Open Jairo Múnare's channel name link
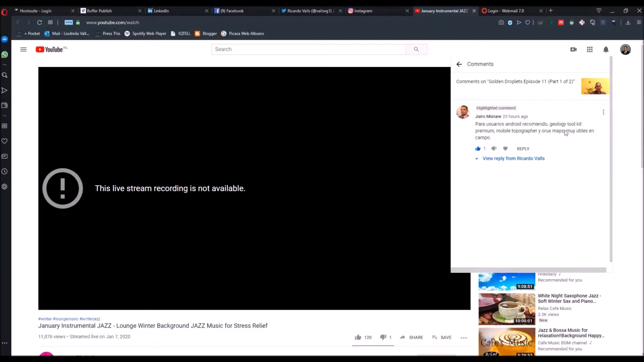644x362 pixels. click(488, 116)
